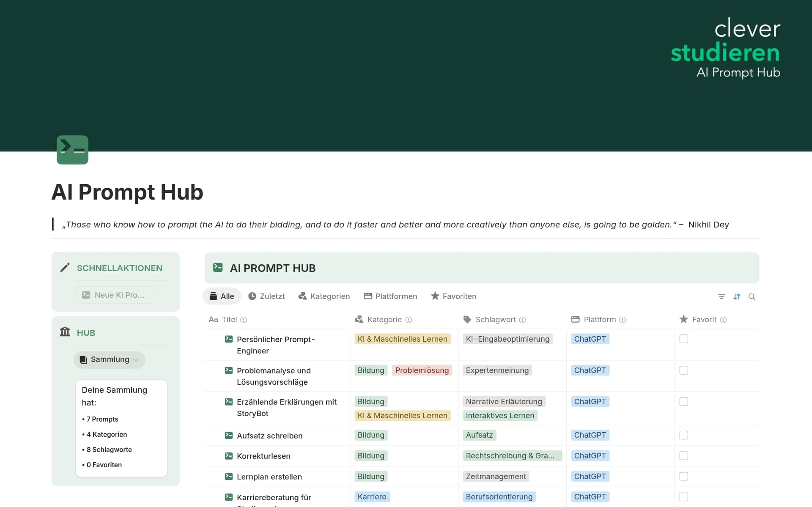The image size is (812, 507).
Task: Click the filter icon in database toolbar
Action: [x=721, y=297]
